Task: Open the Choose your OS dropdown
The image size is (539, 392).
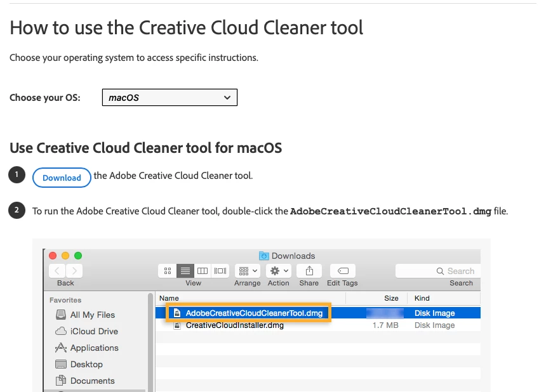Action: pos(170,98)
